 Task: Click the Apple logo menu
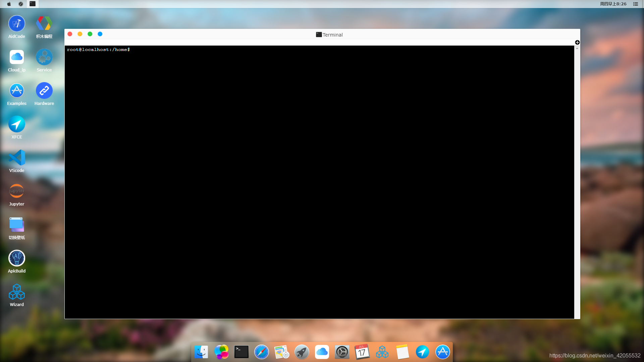click(9, 4)
